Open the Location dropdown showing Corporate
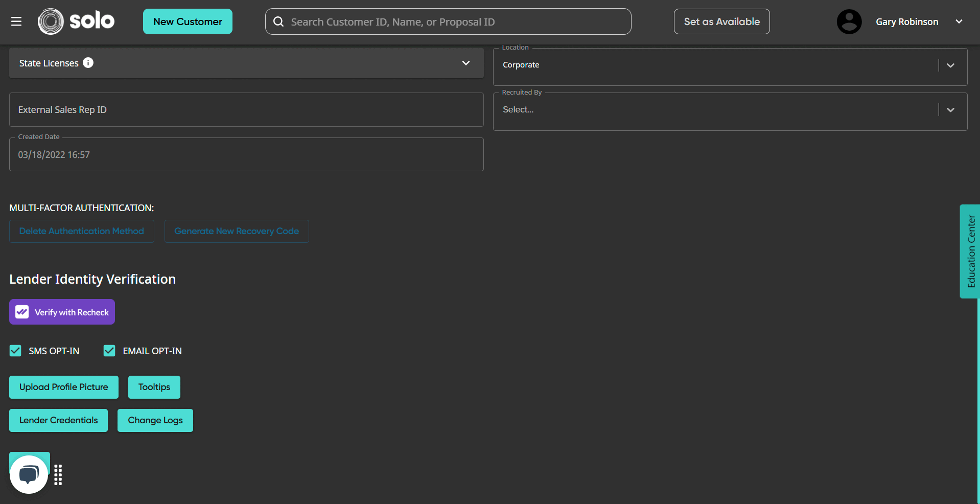This screenshot has height=504, width=980. [x=950, y=65]
